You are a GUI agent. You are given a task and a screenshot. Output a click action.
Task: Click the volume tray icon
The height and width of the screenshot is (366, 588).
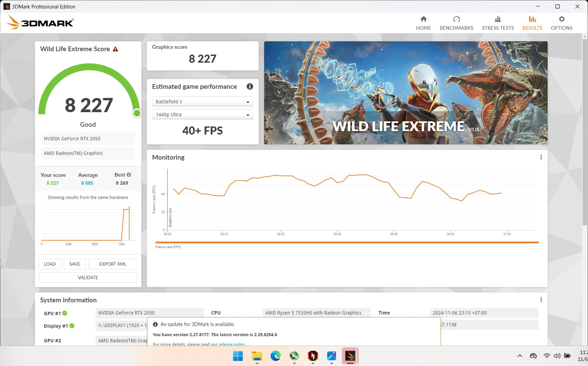[557, 356]
